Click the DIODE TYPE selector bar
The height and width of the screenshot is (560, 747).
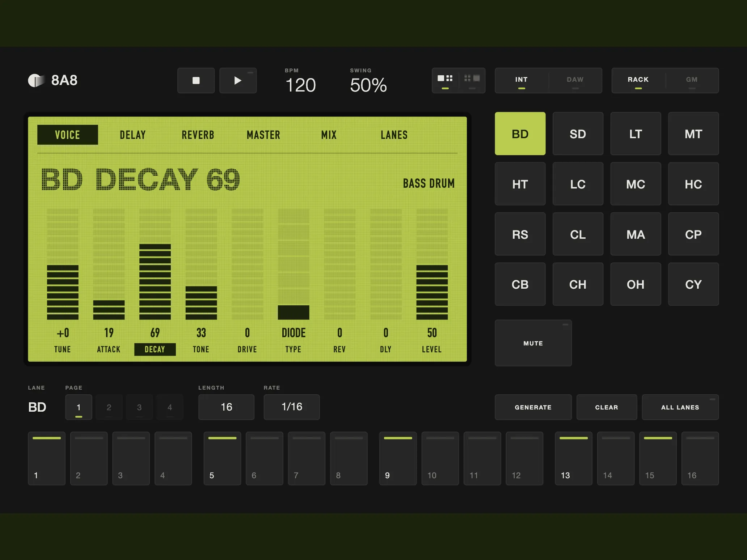point(294,264)
